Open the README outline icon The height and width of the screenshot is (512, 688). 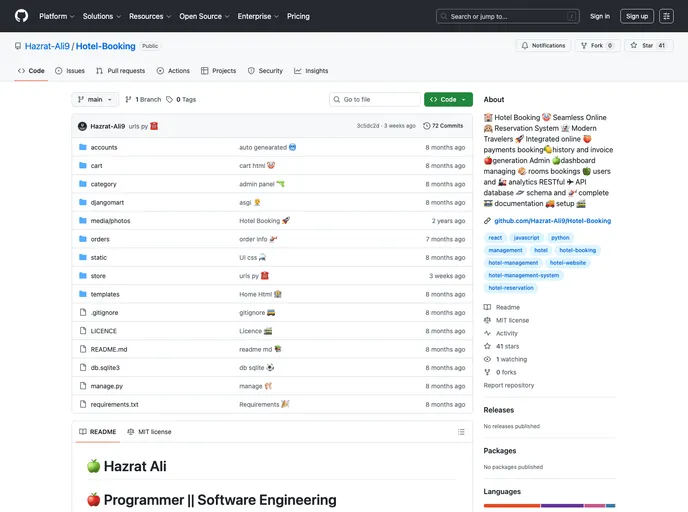pyautogui.click(x=461, y=432)
